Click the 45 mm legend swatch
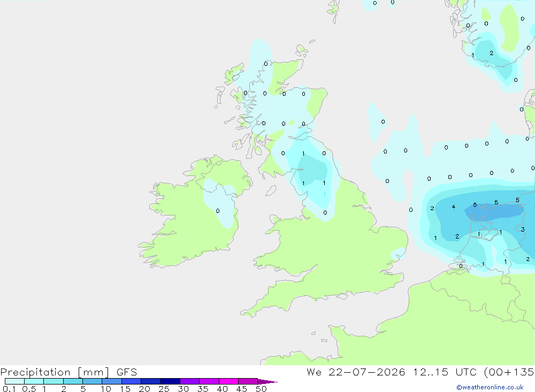 point(248,381)
